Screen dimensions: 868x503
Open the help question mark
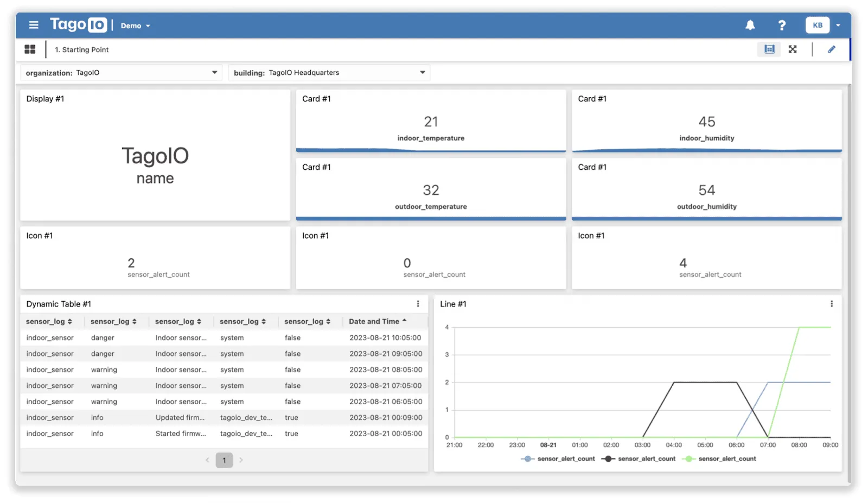pos(782,25)
